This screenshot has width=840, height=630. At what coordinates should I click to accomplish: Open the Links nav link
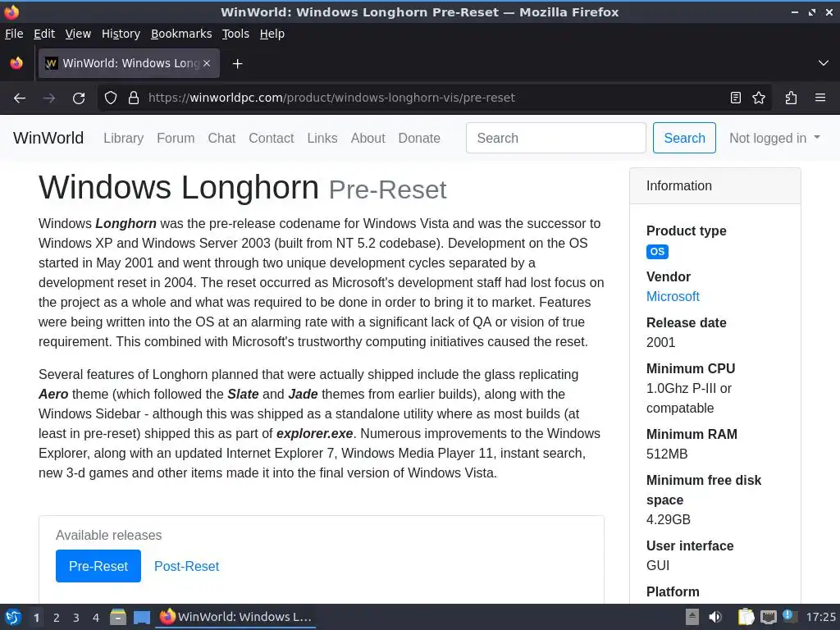[x=322, y=138]
